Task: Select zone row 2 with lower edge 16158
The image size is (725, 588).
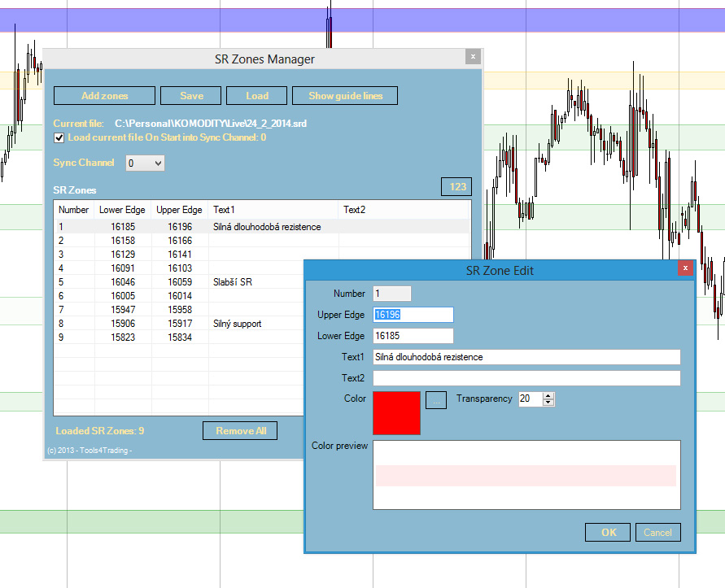Action: tap(262, 241)
